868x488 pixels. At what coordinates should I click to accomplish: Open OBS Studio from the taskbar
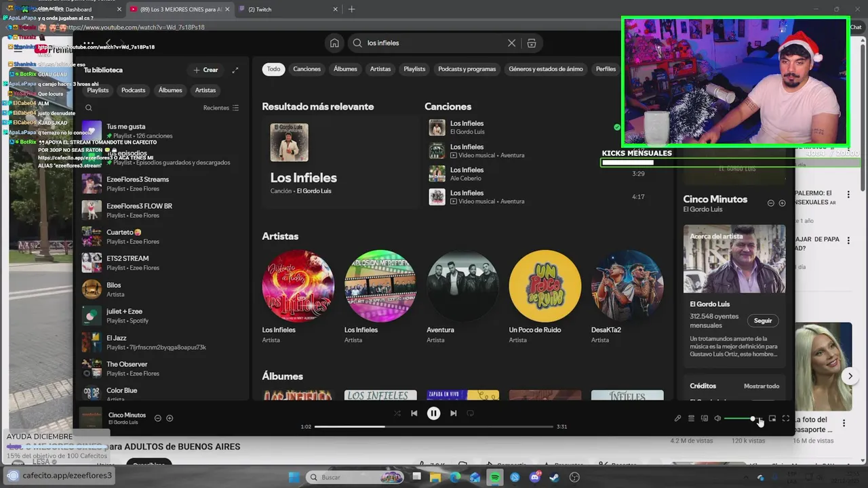click(x=574, y=477)
